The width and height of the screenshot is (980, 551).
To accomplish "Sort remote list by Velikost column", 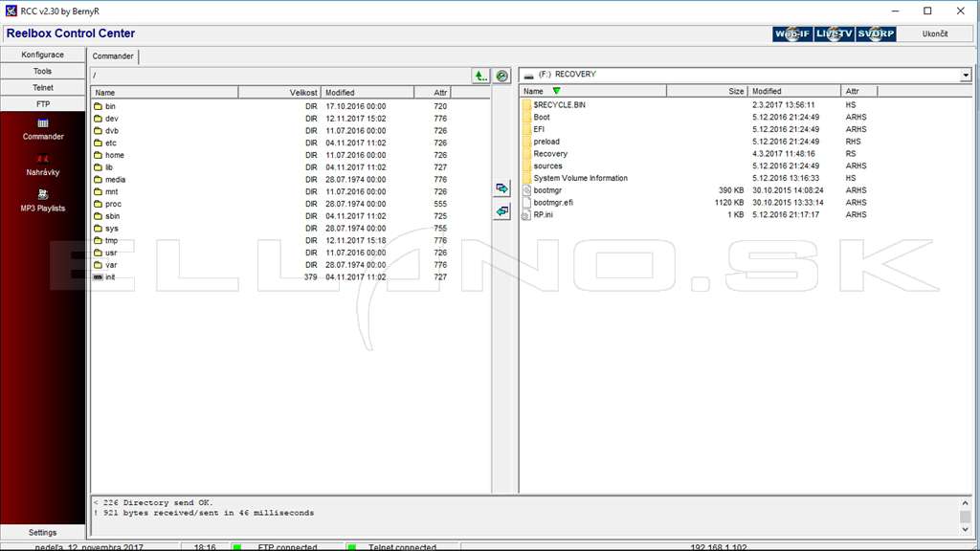I will 279,93.
